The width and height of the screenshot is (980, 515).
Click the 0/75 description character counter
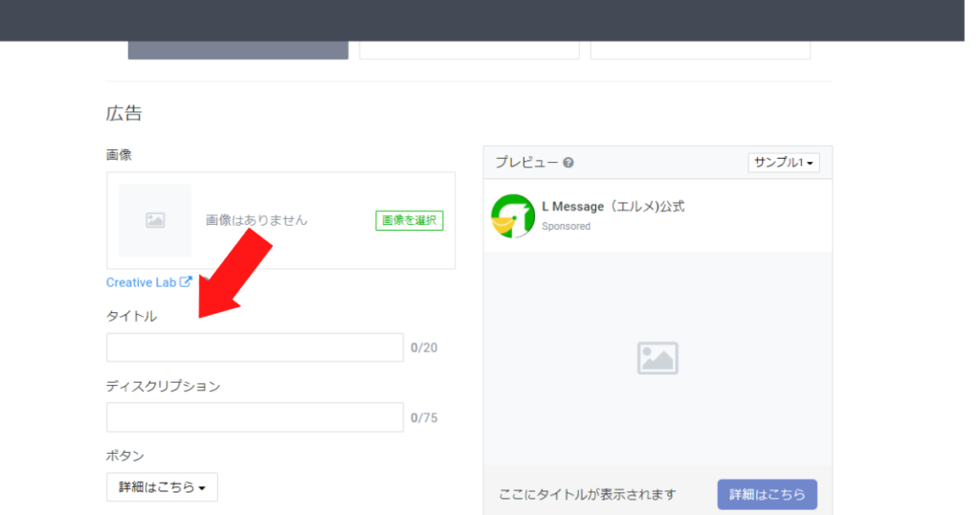pos(424,417)
